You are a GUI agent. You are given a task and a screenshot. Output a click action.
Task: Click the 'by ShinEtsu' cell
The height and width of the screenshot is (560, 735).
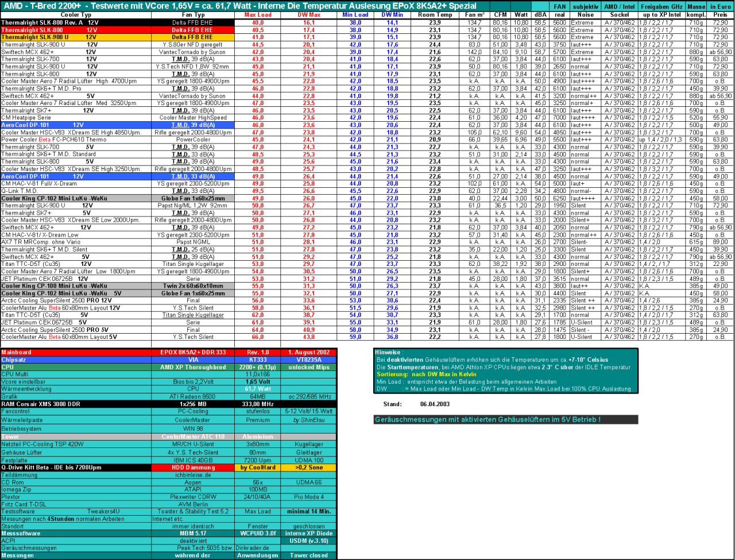click(309, 420)
